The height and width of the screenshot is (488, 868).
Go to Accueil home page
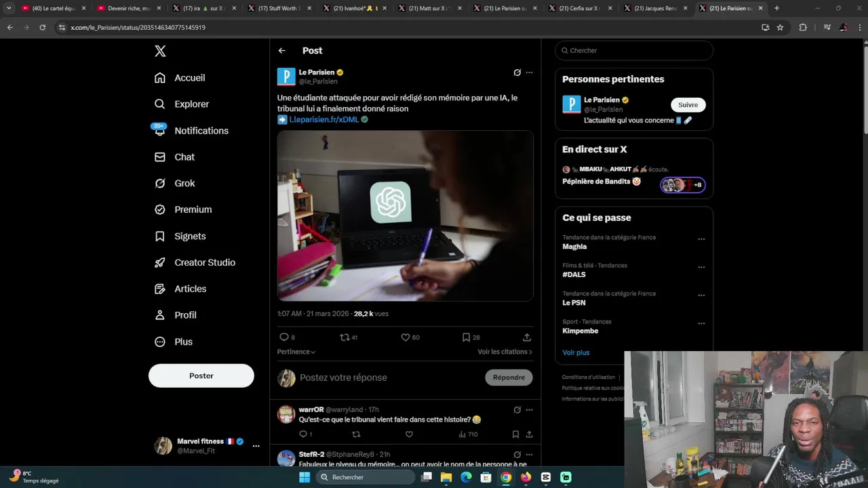coord(180,78)
